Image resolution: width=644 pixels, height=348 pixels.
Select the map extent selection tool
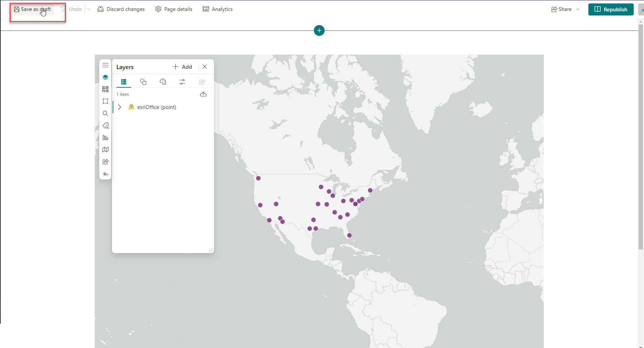[x=105, y=101]
